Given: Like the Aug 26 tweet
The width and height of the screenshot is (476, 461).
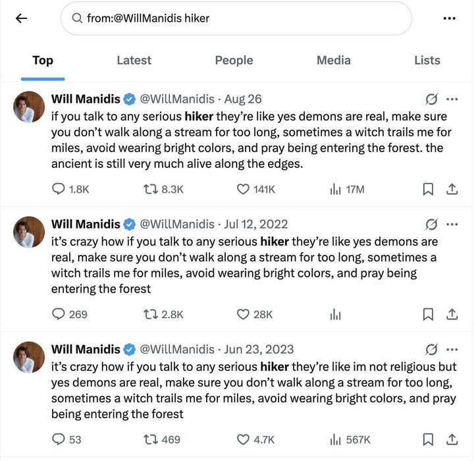Looking at the screenshot, I should click(x=243, y=189).
